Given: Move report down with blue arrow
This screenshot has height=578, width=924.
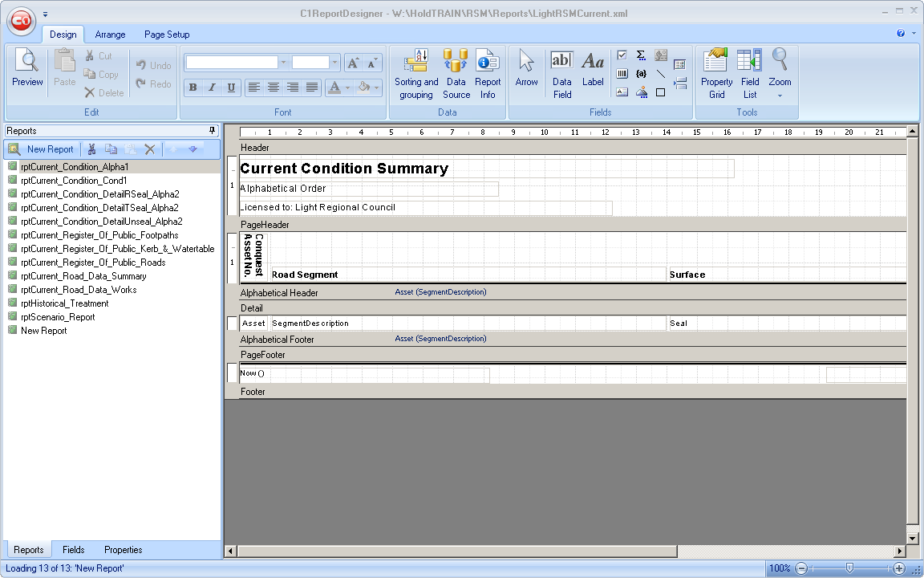Looking at the screenshot, I should (192, 149).
